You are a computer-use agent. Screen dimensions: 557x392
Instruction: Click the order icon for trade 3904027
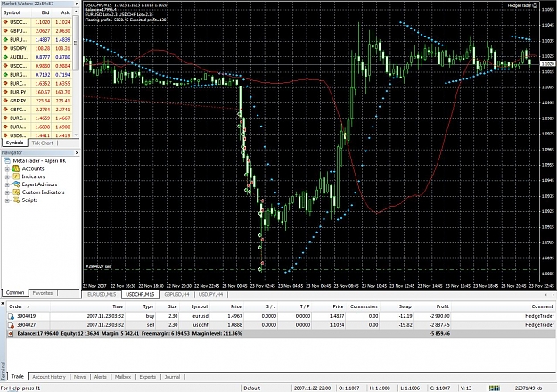coord(11,325)
